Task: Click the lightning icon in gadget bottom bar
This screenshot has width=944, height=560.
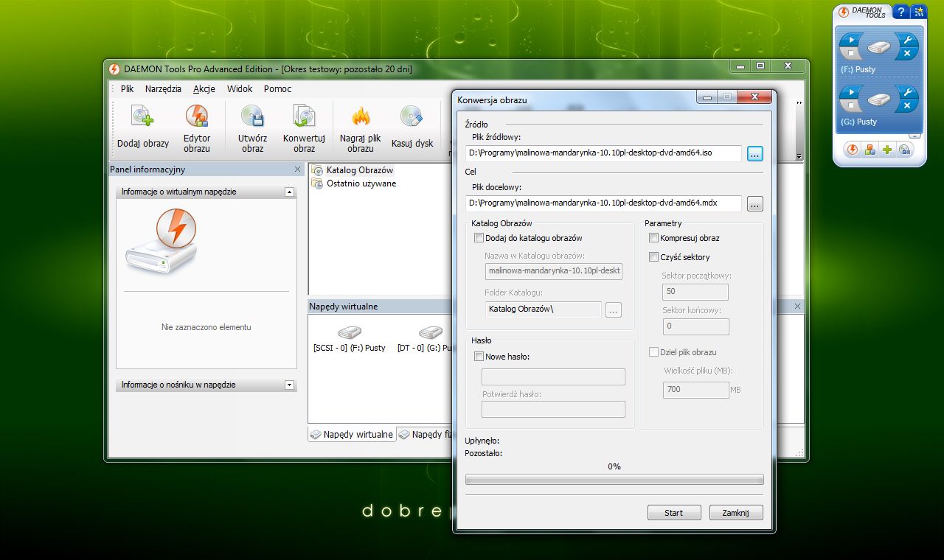Action: 853,150
